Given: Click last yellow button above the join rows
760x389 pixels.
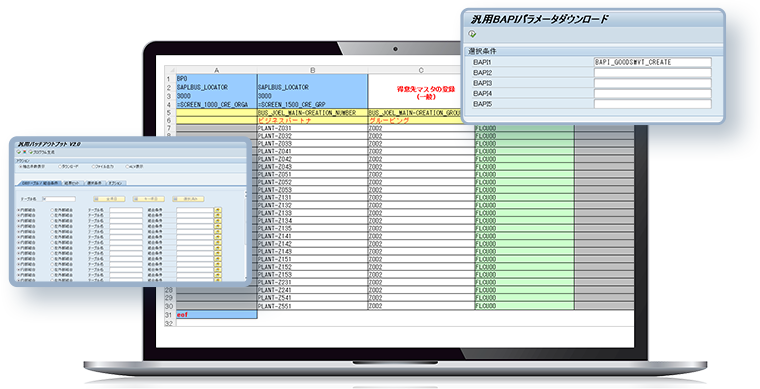Looking at the screenshot, I should 188,199.
